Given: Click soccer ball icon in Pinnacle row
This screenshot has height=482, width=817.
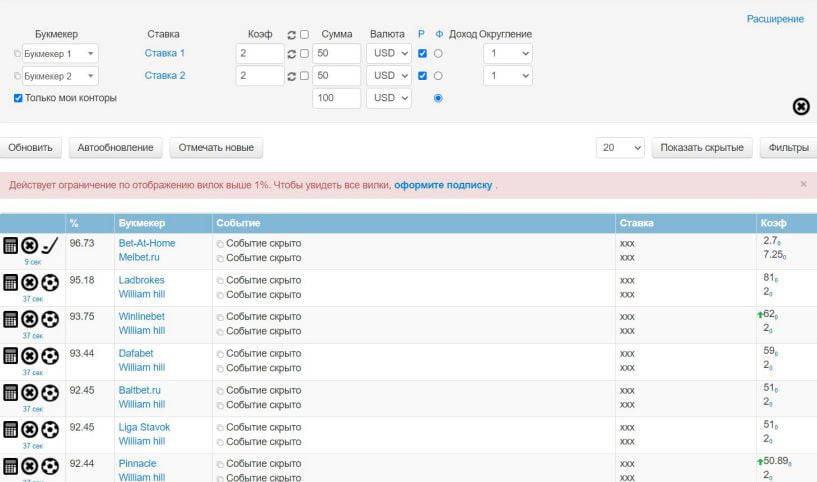Looking at the screenshot, I should pyautogui.click(x=50, y=466).
